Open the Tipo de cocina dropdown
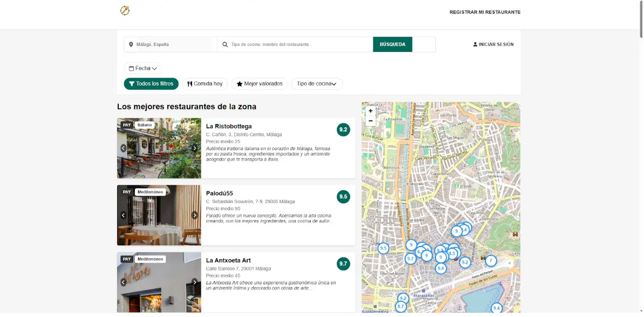 tap(317, 84)
